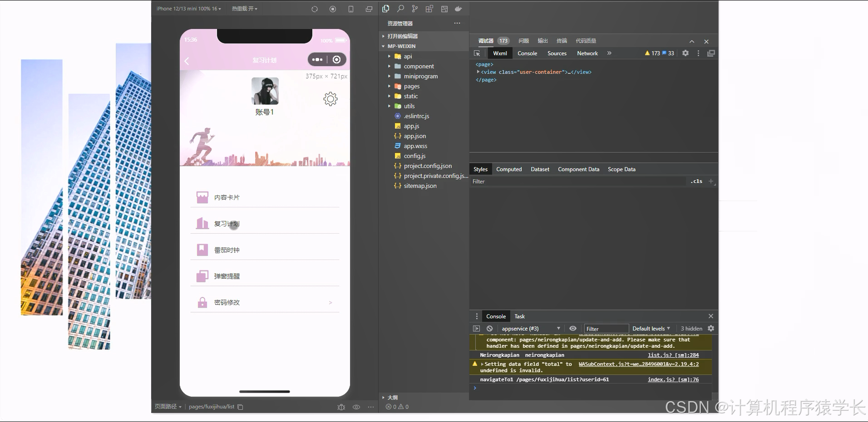Open the iPhone 12/13 mini device dropdown

(x=188, y=9)
